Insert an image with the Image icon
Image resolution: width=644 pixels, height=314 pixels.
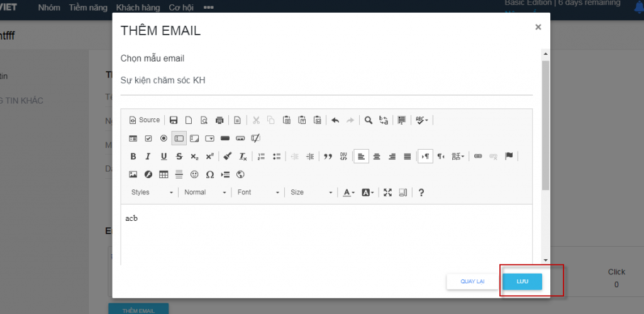tap(133, 174)
